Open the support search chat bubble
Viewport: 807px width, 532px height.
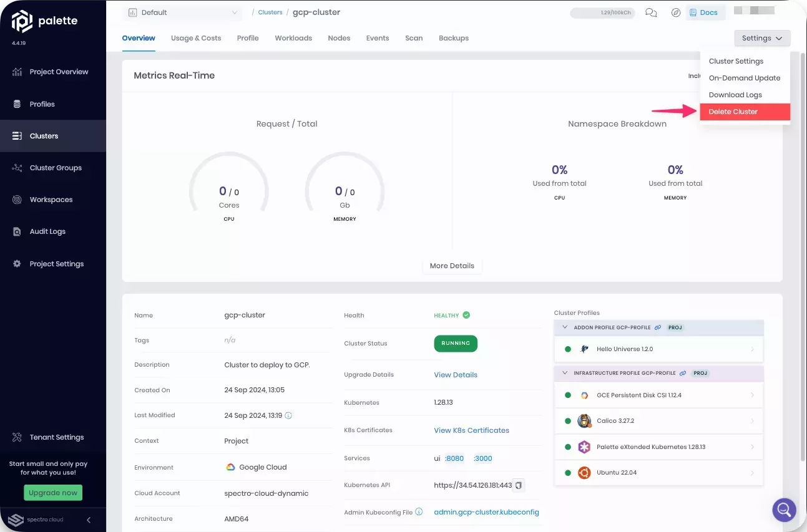(x=784, y=510)
